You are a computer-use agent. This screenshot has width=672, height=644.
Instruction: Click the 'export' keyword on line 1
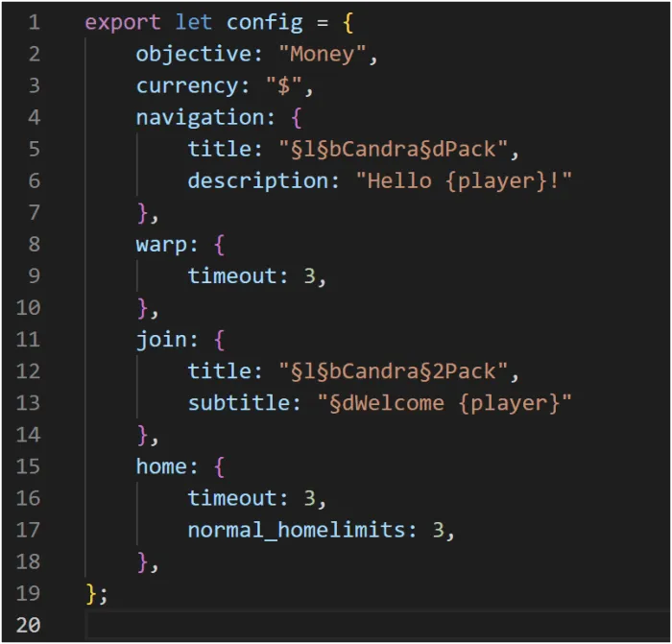[123, 23]
